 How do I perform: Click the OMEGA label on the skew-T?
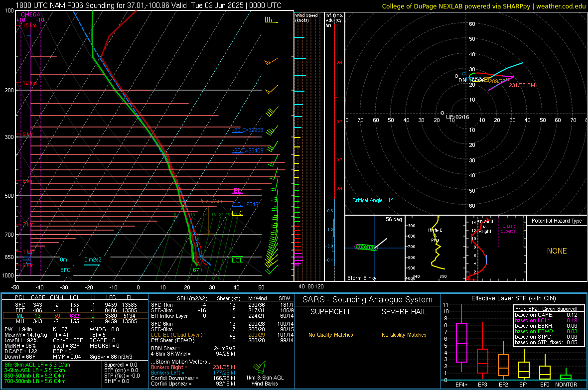31,14
